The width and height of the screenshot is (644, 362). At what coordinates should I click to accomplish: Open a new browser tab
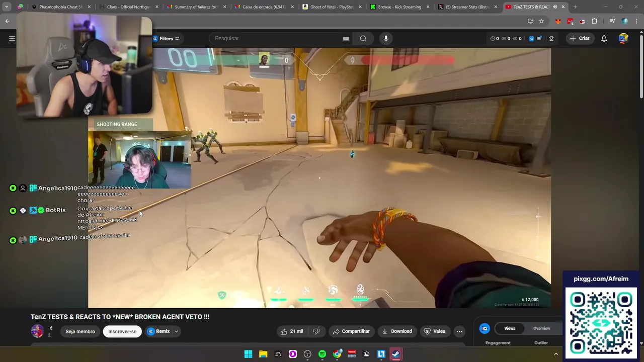575,7
